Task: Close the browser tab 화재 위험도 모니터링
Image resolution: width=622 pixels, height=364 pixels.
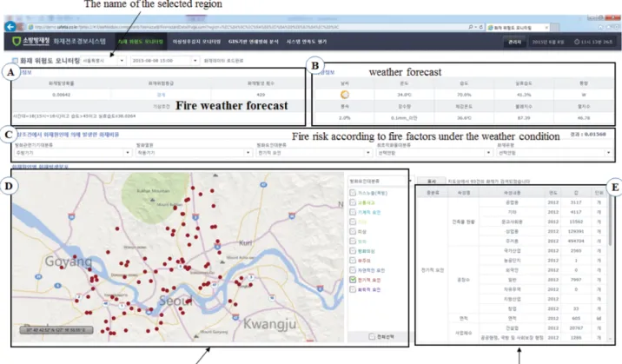Action: coord(546,27)
